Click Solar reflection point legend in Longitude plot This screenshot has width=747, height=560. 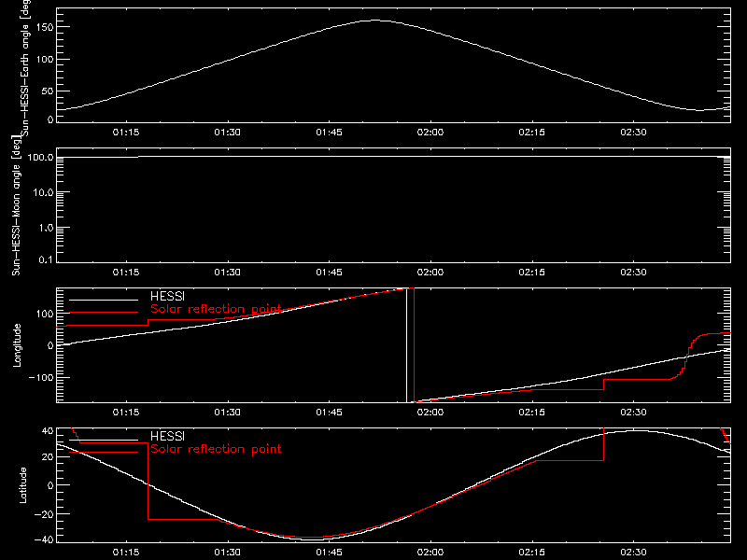tap(216, 309)
